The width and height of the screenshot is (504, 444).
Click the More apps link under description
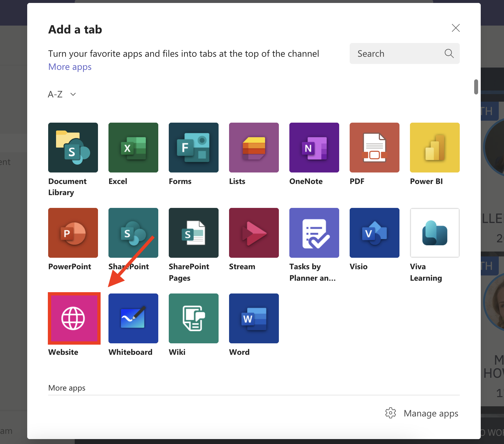(70, 67)
